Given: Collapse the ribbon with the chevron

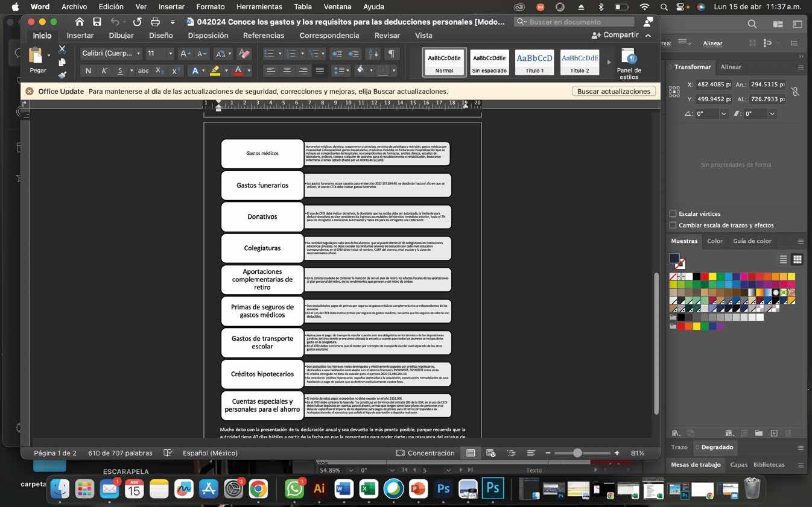Looking at the screenshot, I should pos(648,36).
